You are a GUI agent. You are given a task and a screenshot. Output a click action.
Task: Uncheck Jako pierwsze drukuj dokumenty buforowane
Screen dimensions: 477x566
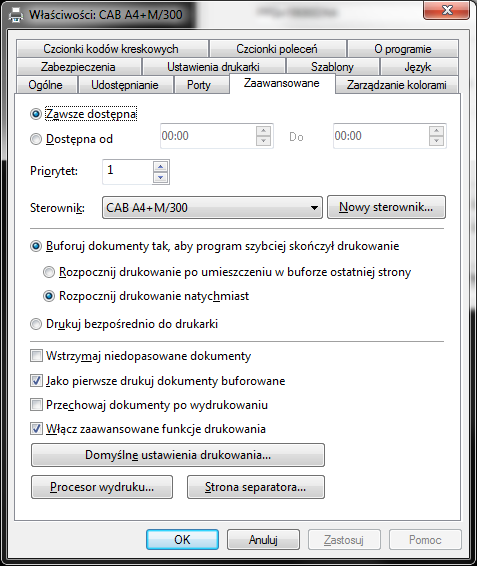(36, 381)
